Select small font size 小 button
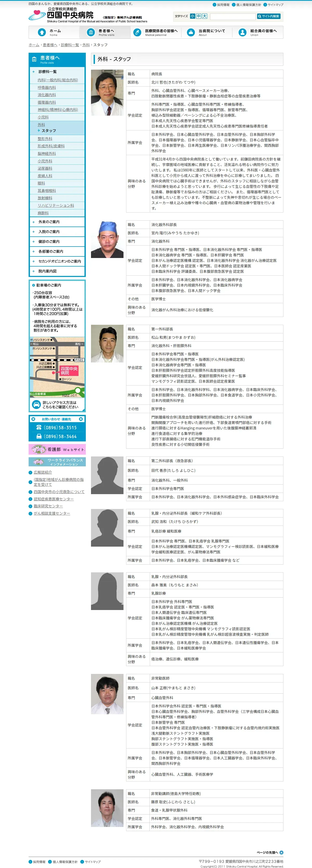This screenshot has height=868, width=312. click(x=192, y=16)
